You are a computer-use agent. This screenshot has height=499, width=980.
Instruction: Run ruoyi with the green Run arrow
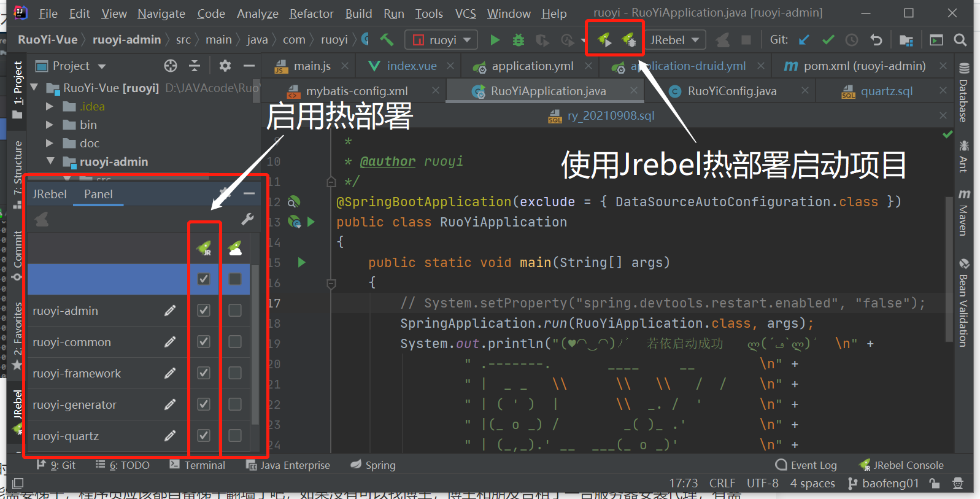(x=495, y=40)
